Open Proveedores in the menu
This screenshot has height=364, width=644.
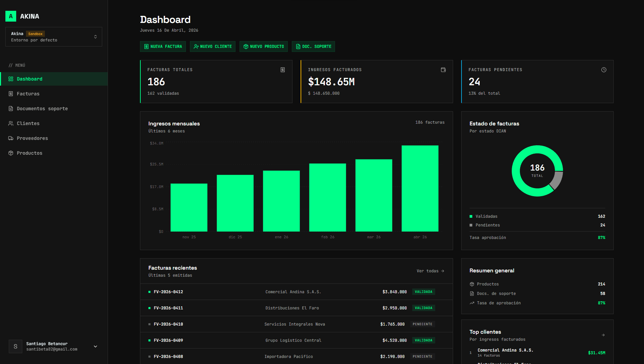(54, 138)
